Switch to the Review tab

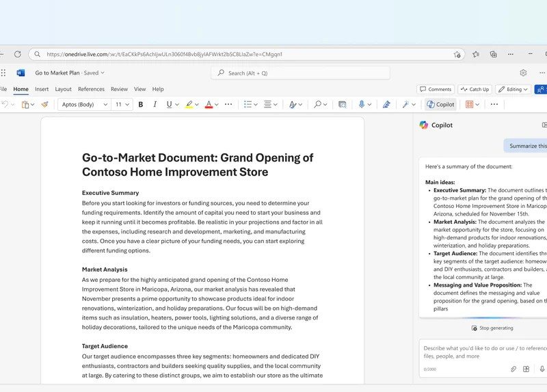coord(119,89)
